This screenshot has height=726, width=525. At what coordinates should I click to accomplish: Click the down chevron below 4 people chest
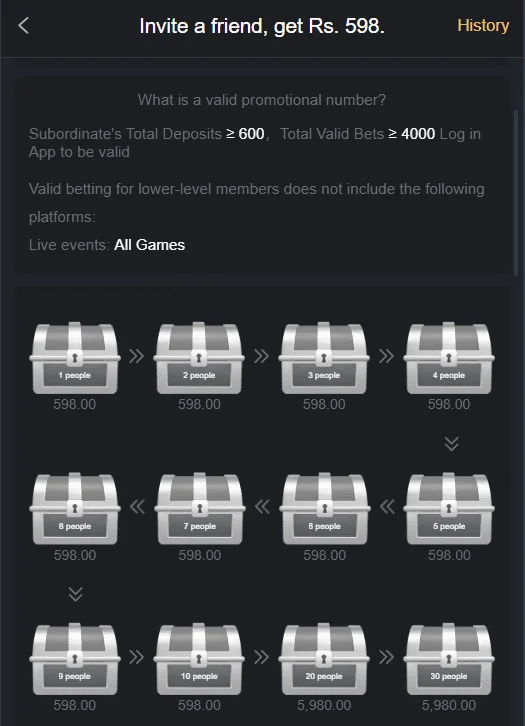tap(451, 444)
